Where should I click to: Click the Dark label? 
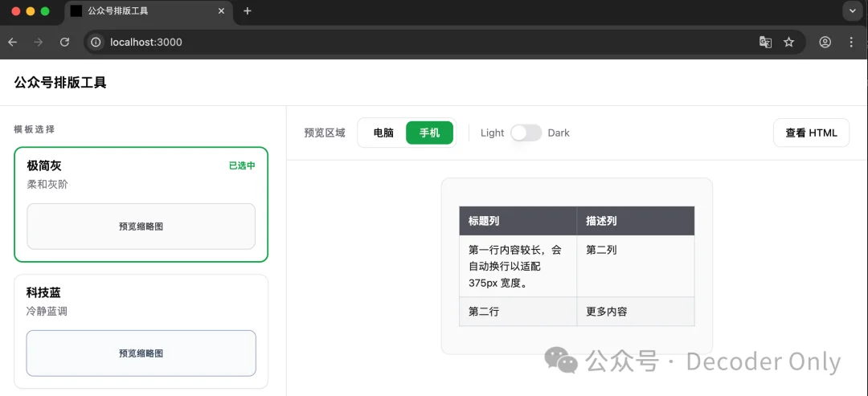(559, 133)
